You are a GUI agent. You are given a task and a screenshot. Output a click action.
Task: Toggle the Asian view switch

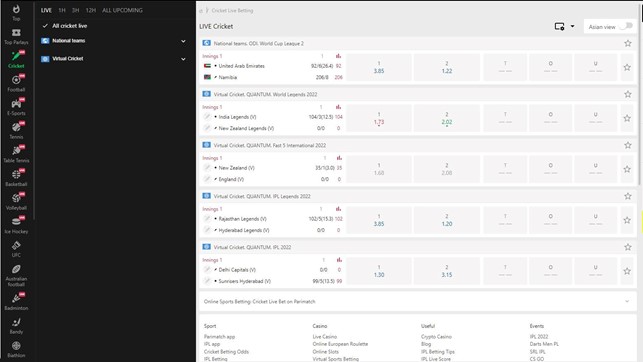pyautogui.click(x=626, y=26)
